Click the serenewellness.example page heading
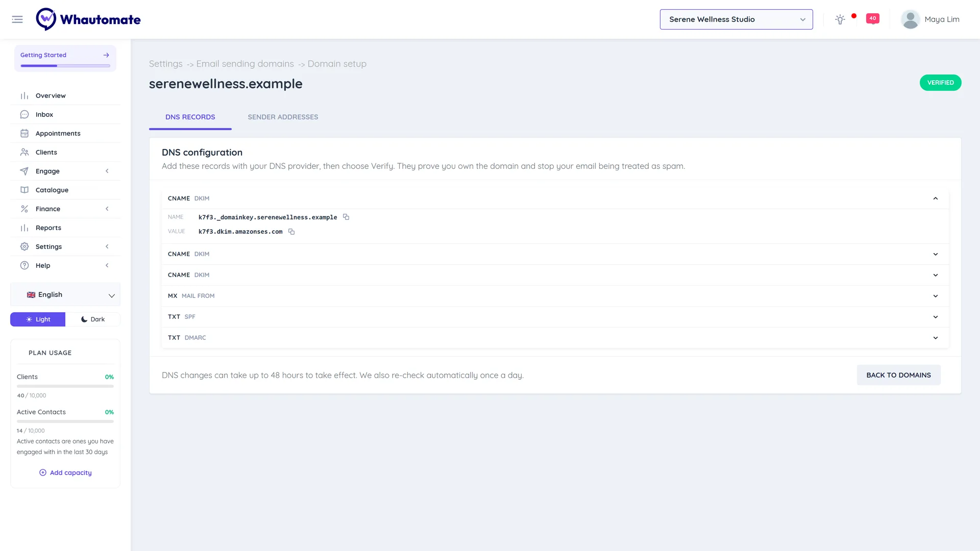Screen dimensions: 980x551 coord(226,84)
